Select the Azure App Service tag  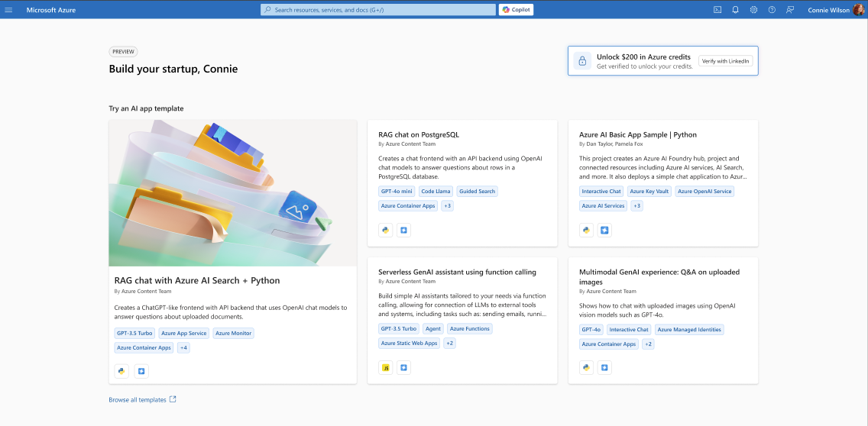(x=184, y=333)
